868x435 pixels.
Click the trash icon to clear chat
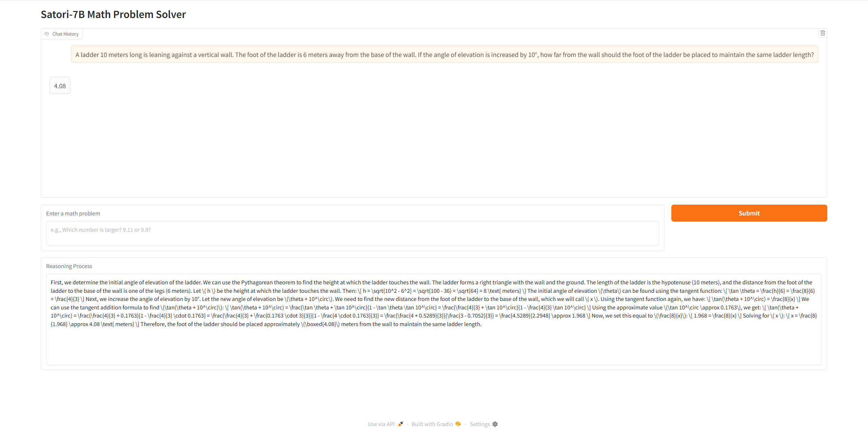point(823,33)
